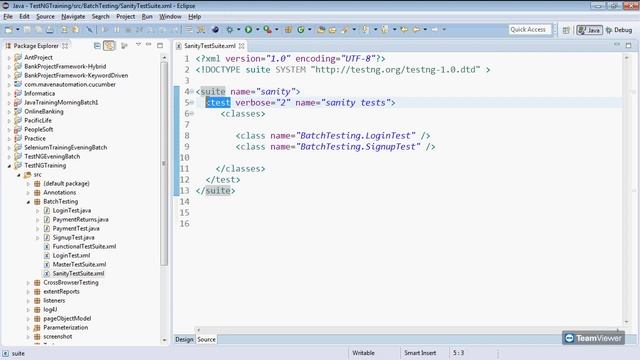The image size is (640, 360).
Task: Open the Help menu
Action: [x=195, y=17]
